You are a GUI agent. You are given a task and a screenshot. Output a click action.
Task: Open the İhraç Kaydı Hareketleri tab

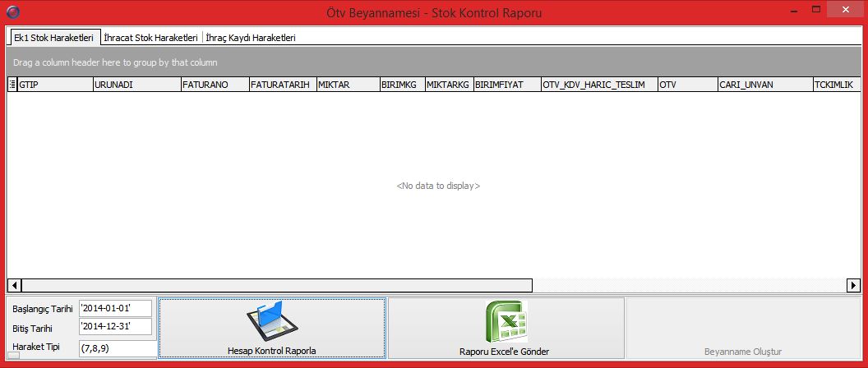pyautogui.click(x=251, y=38)
